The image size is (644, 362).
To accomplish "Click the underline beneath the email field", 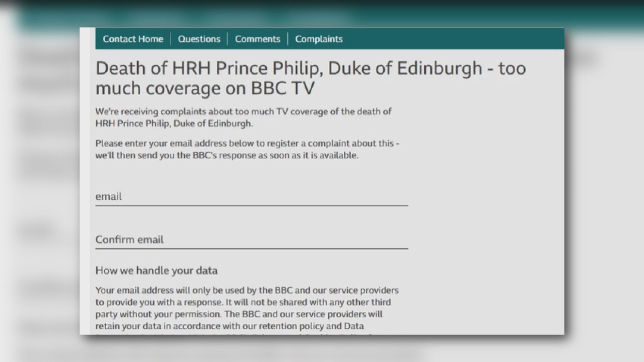I will [252, 205].
